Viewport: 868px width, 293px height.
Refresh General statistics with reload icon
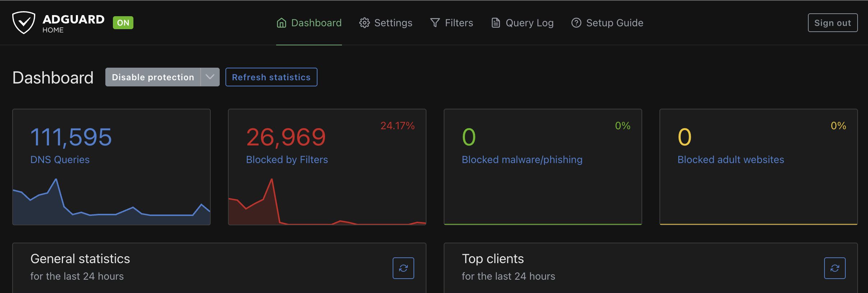click(403, 268)
